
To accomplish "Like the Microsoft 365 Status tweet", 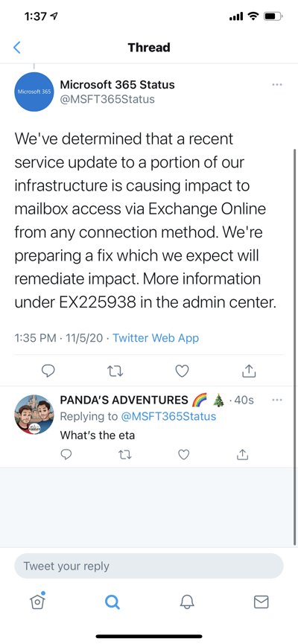I will coord(182,372).
